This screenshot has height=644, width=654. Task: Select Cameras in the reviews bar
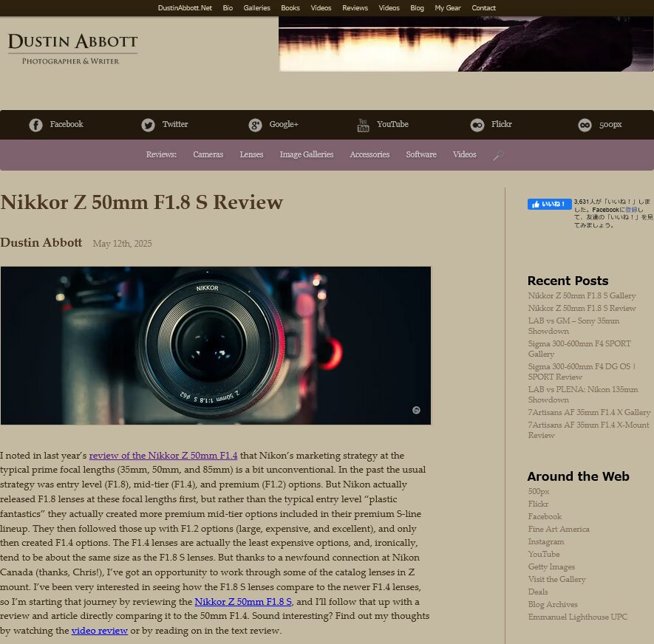point(208,154)
